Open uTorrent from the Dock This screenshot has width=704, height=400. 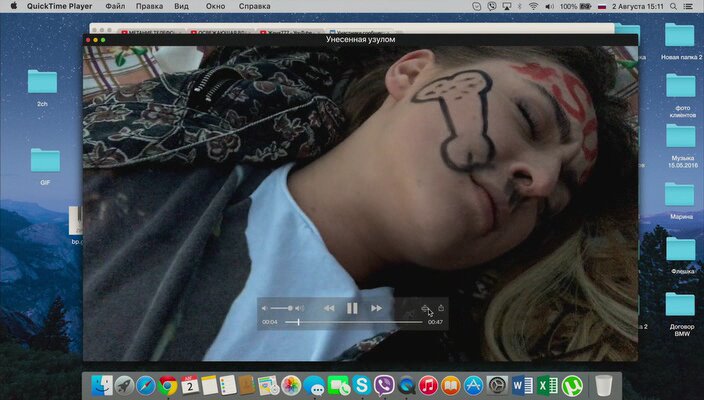tap(572, 385)
